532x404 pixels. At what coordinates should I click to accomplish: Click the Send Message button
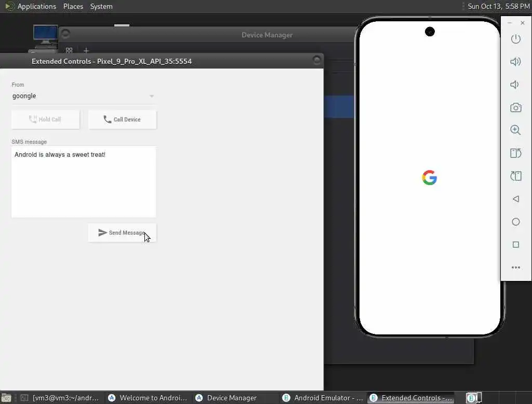pyautogui.click(x=122, y=233)
